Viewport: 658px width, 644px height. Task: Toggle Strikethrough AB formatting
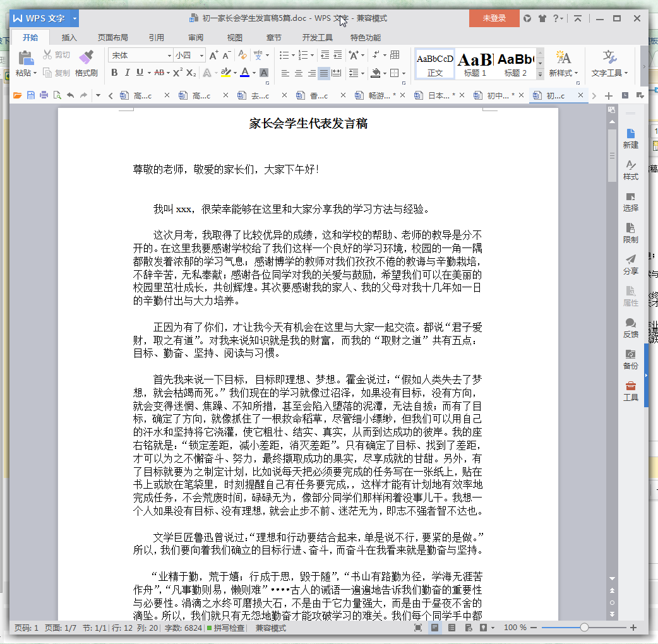[159, 73]
